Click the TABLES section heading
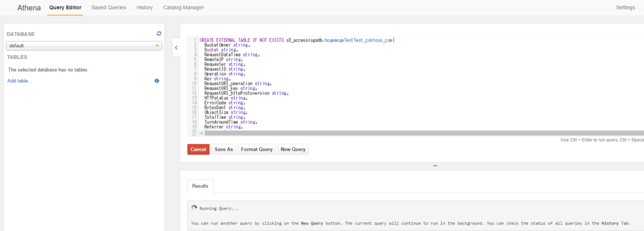The width and height of the screenshot is (644, 231). pyautogui.click(x=17, y=57)
